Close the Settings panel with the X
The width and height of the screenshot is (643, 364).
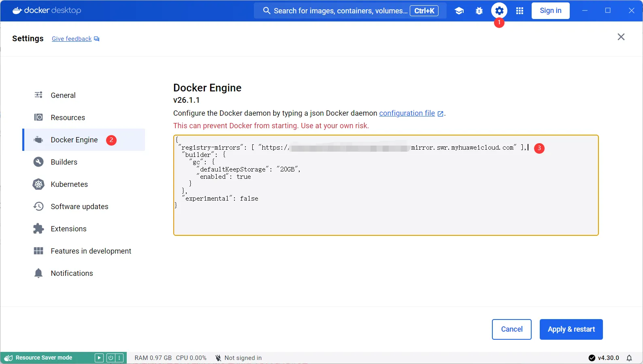click(621, 37)
